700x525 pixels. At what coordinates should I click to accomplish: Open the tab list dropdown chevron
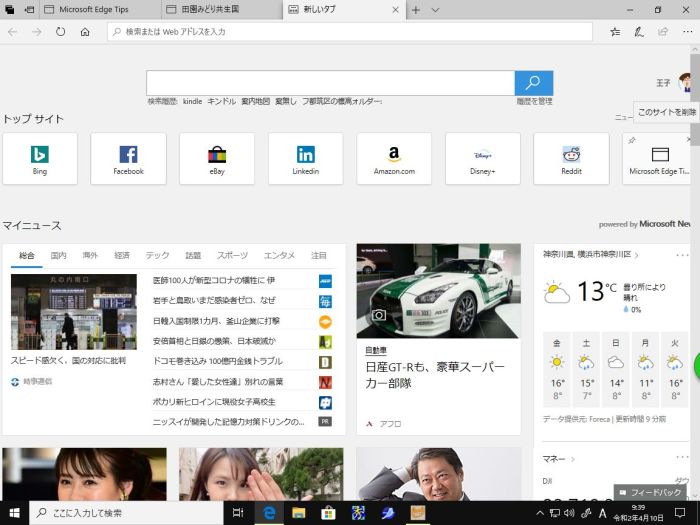(435, 10)
